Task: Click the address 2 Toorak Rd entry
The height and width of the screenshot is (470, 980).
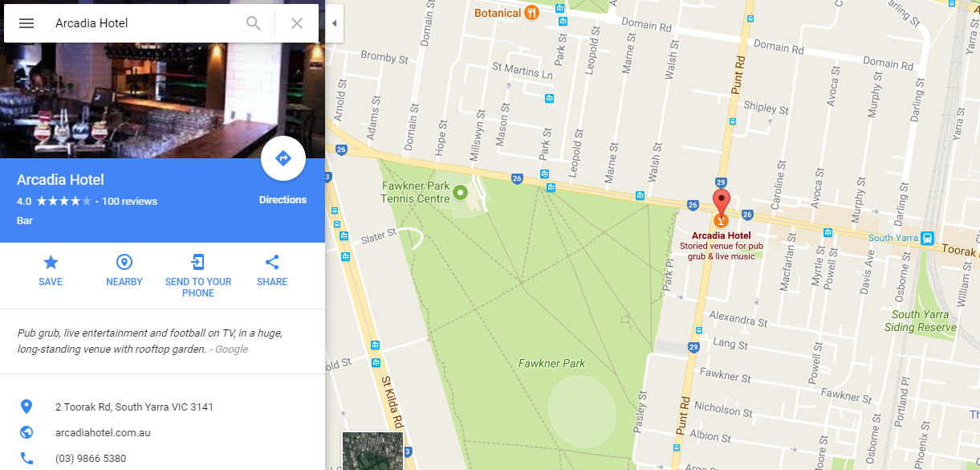Action: [x=134, y=407]
